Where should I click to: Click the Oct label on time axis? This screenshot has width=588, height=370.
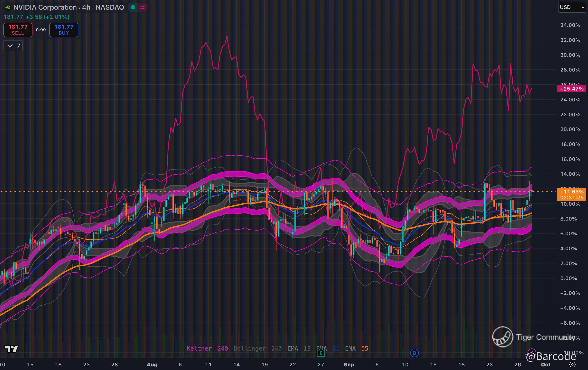[545, 364]
